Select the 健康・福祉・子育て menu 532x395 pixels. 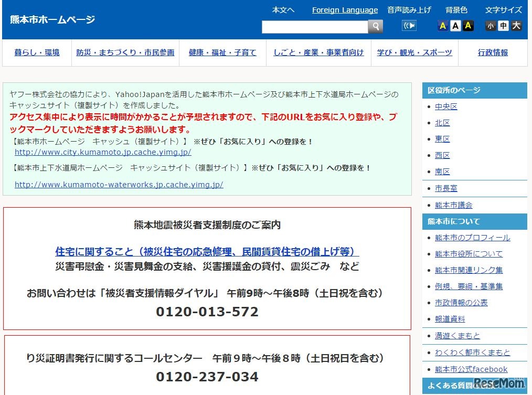point(222,52)
